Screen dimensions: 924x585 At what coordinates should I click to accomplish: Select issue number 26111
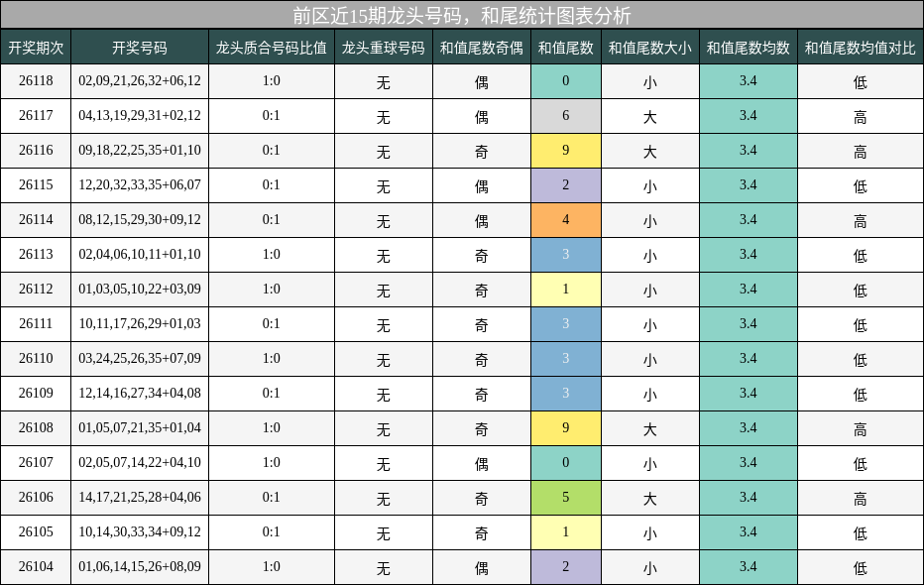pyautogui.click(x=36, y=324)
